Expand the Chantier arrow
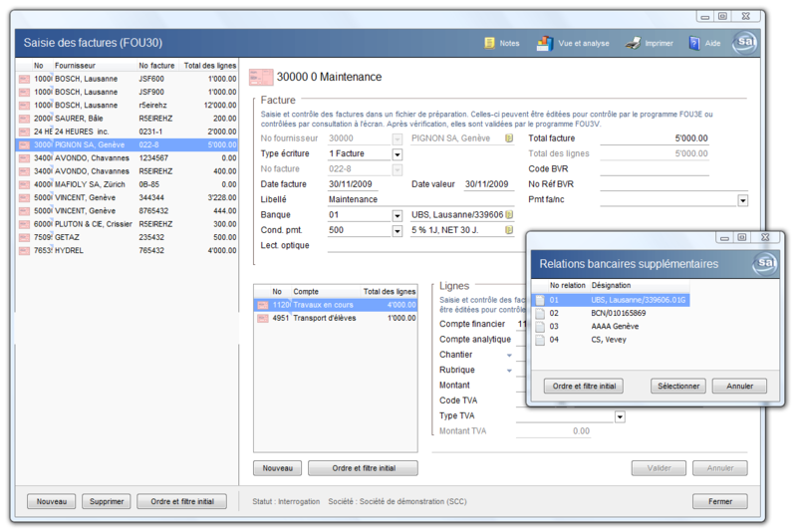Viewport: 797px width, 532px height. coord(508,355)
